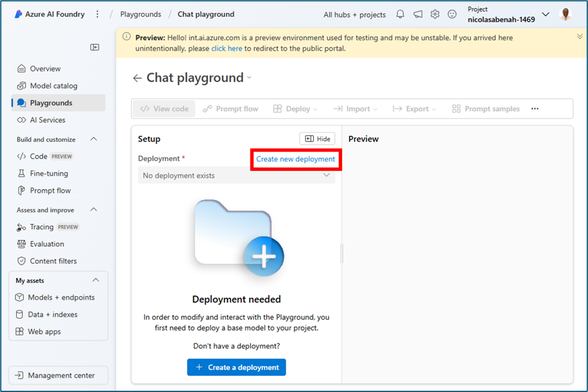
Task: Click the Create a deployment button
Action: 236,367
